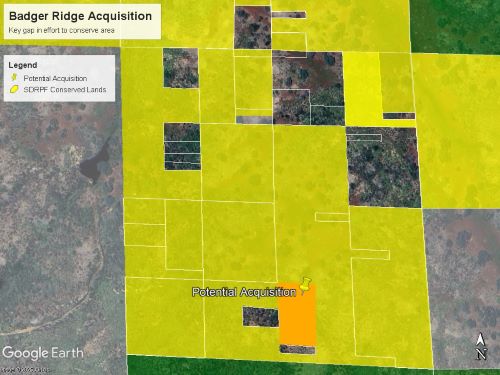Viewport: 500px width, 375px height.
Task: Click the small unshaded strip below the orange parcel
Action: pyautogui.click(x=298, y=349)
